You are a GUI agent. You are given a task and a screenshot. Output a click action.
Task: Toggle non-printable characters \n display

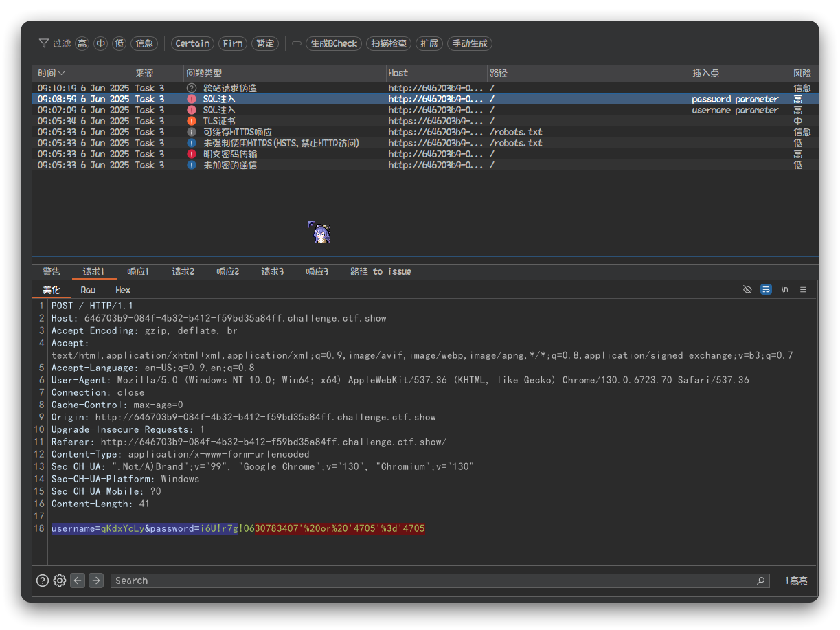(784, 290)
